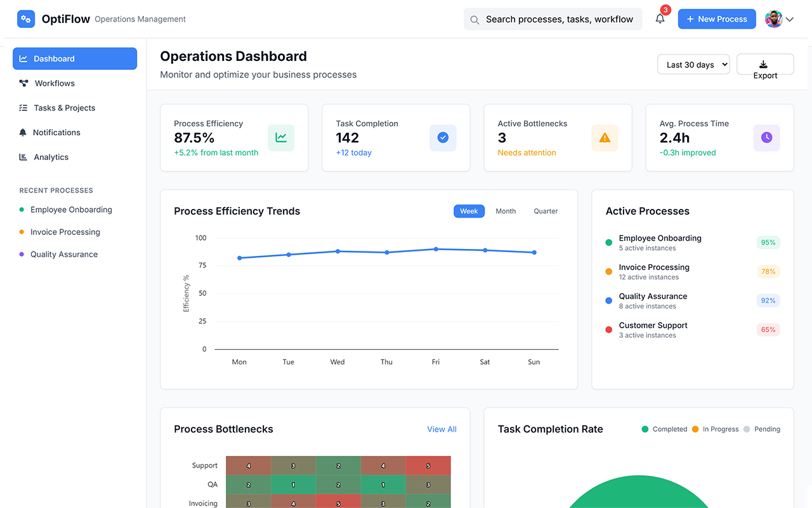
Task: Focus the Search processes input field
Action: click(x=553, y=19)
